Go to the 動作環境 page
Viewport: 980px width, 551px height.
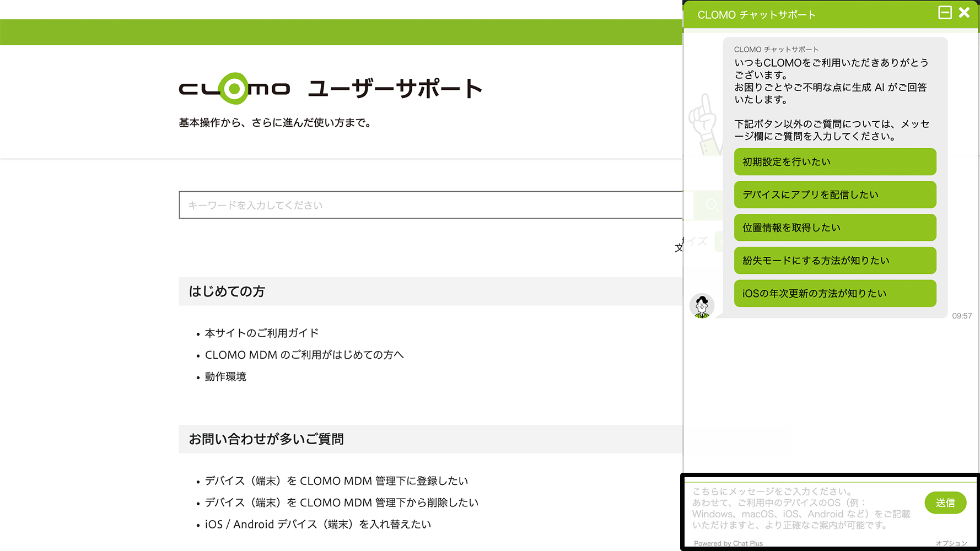[225, 377]
